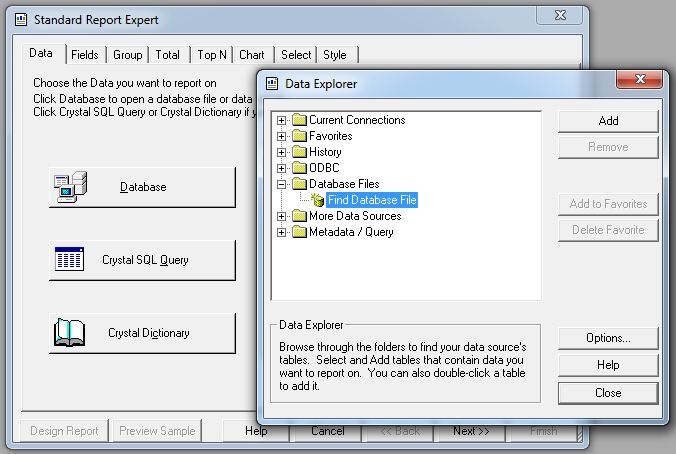
Task: Open the Total tab
Action: coord(168,55)
